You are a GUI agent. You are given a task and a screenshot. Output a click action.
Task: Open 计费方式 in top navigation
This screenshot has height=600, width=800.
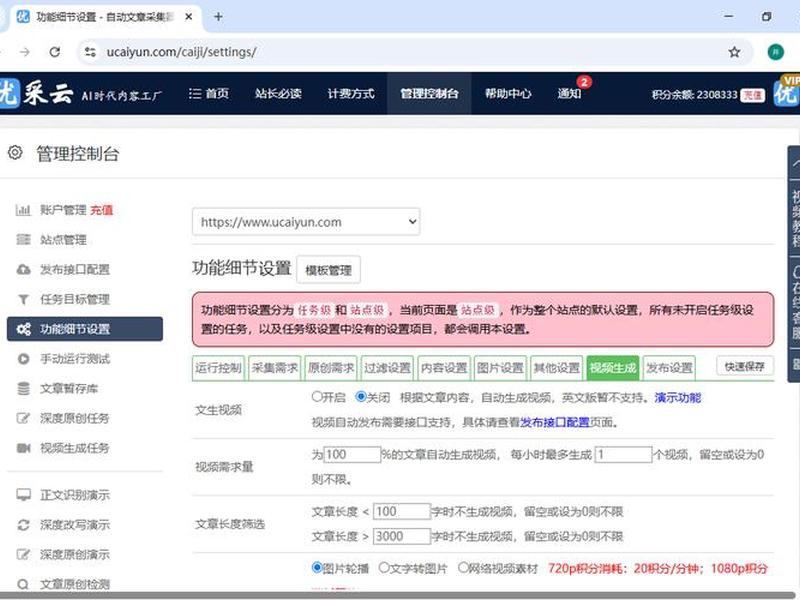click(351, 93)
